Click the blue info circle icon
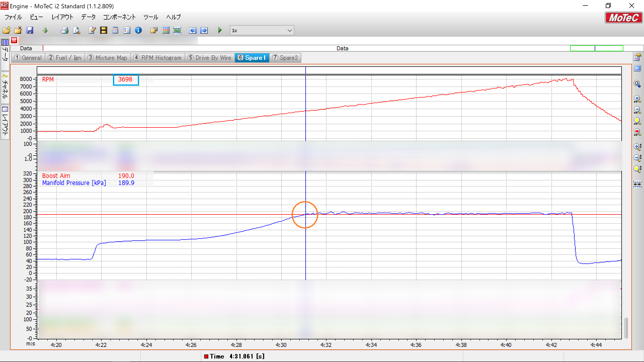The width and height of the screenshot is (644, 362). click(138, 30)
